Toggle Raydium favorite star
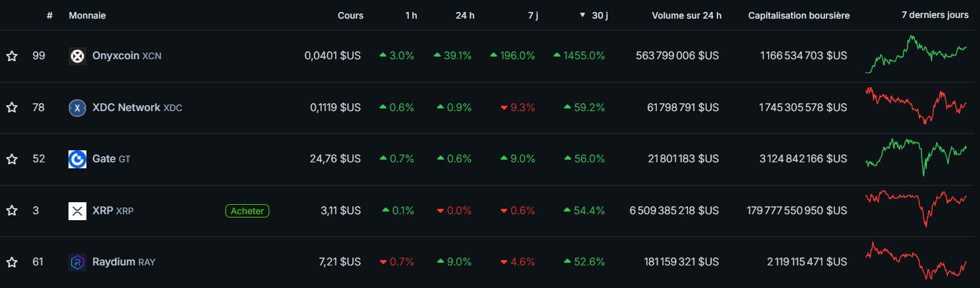This screenshot has height=288, width=980. pos(12,262)
